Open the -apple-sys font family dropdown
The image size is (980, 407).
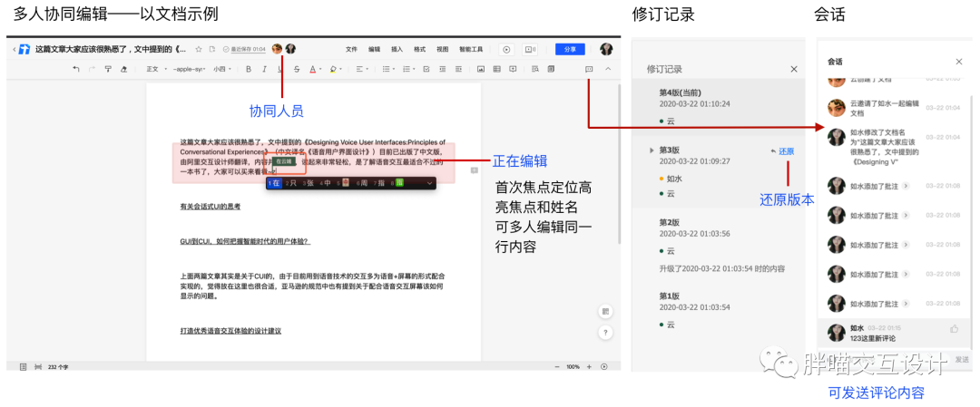click(189, 69)
